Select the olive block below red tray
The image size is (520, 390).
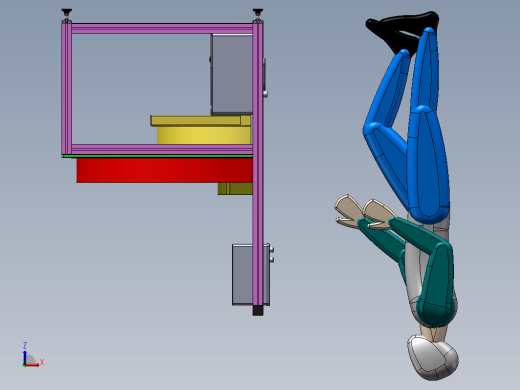point(235,189)
